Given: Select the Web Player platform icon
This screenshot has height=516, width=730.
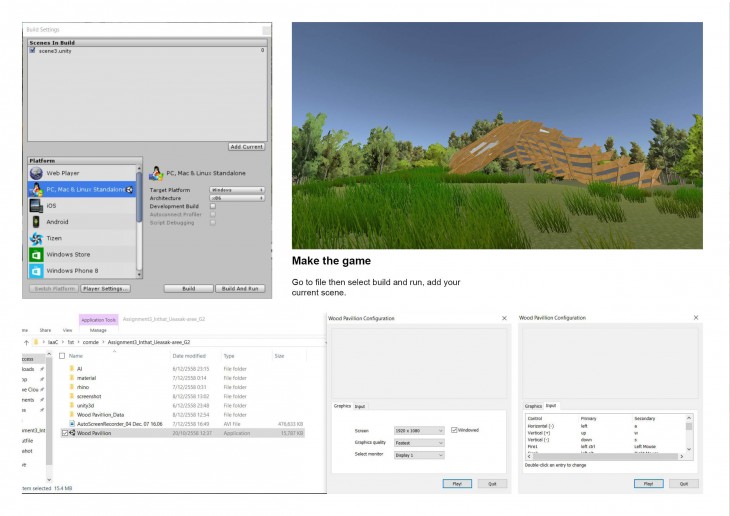Looking at the screenshot, I should [x=37, y=173].
